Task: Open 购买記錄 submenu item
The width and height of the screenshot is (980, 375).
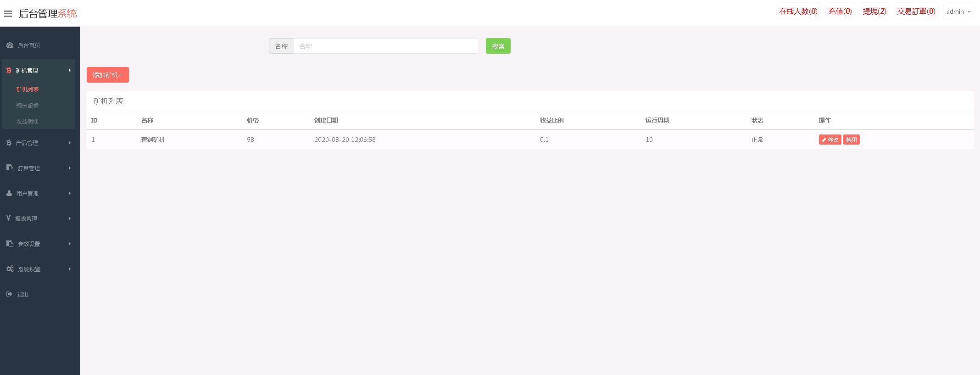Action: coord(28,106)
